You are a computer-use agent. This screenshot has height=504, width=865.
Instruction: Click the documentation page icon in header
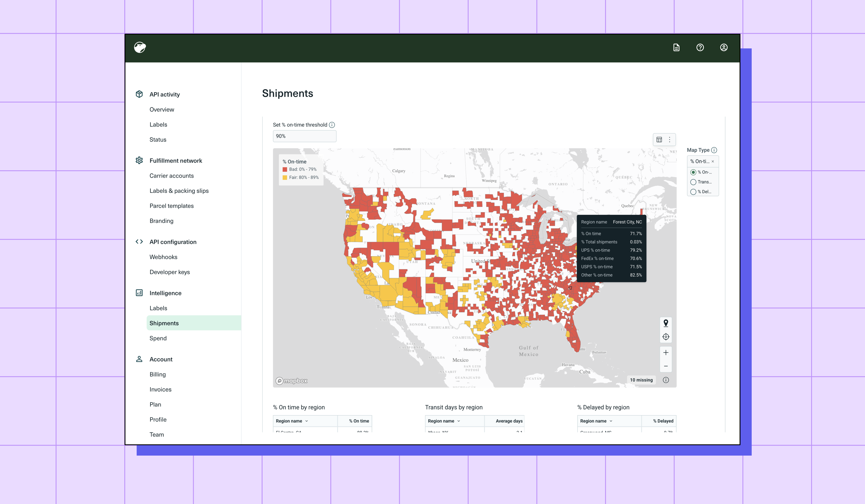tap(676, 48)
